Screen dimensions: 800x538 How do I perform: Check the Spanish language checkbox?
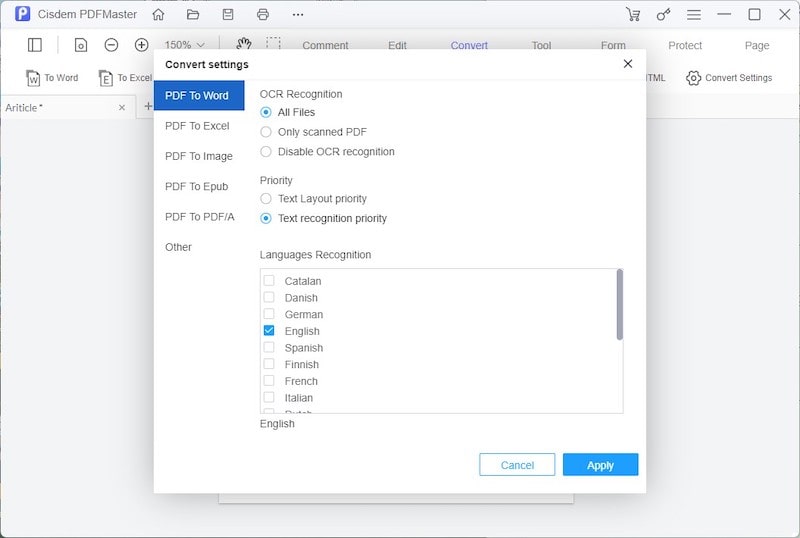point(269,348)
